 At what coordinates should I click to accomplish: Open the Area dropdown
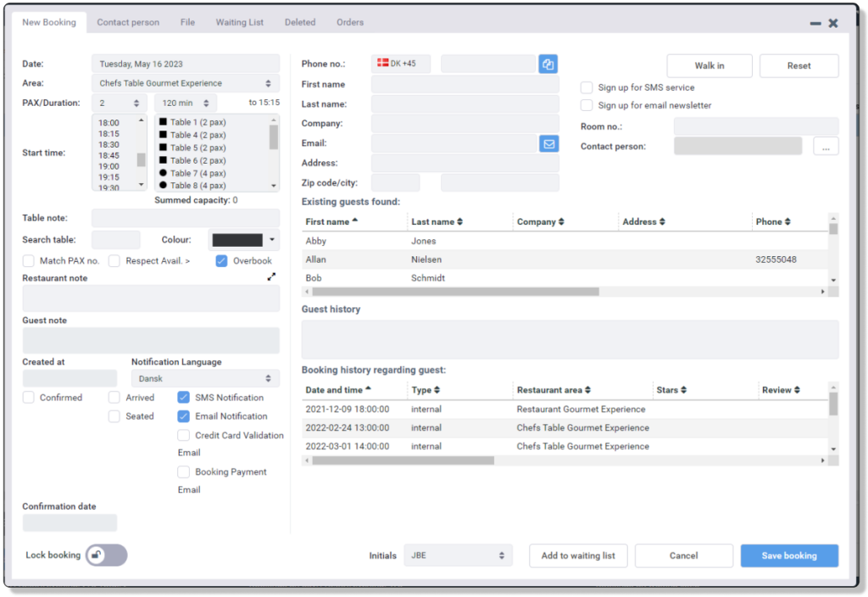(186, 83)
